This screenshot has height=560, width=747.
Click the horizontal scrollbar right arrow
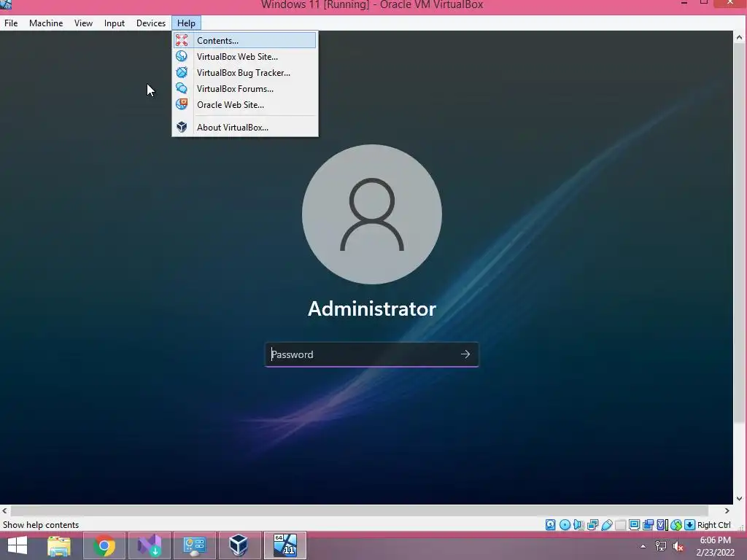(x=727, y=511)
